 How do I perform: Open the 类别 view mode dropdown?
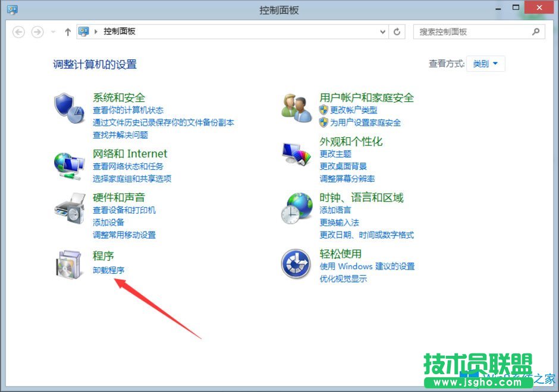click(x=485, y=64)
